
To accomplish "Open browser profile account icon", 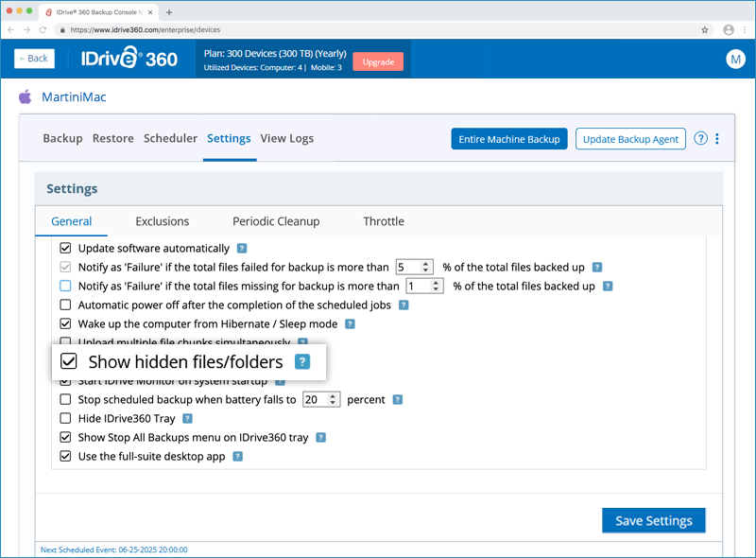I will point(729,30).
